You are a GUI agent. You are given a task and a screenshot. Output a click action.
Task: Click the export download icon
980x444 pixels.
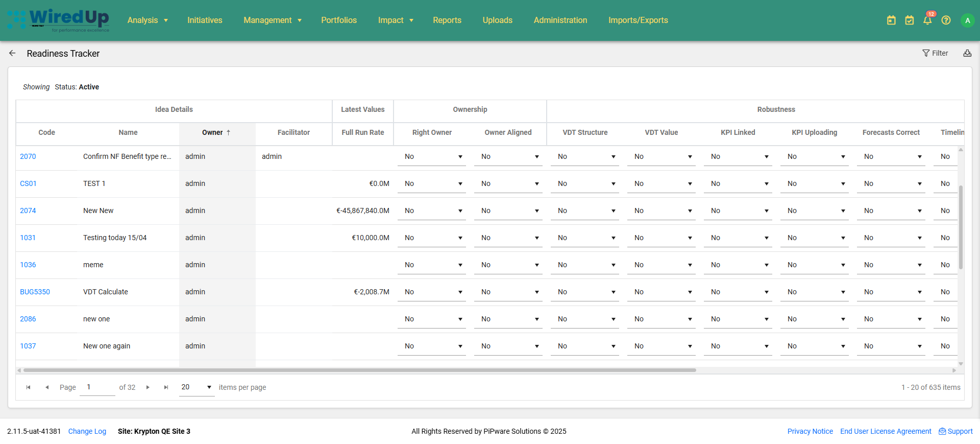coord(967,53)
